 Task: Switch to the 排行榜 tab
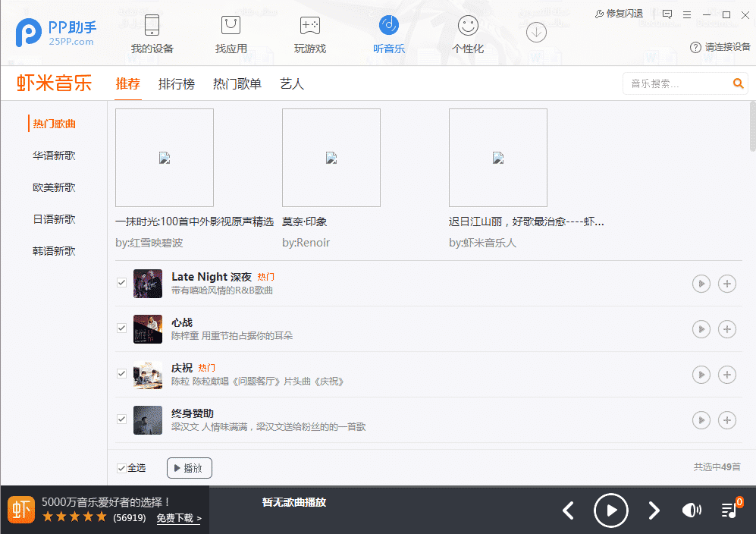[x=177, y=84]
